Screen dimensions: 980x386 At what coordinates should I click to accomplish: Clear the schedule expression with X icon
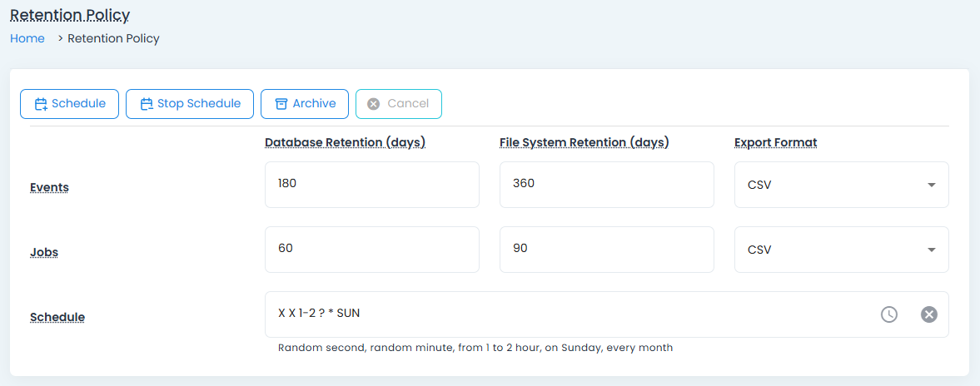tap(929, 314)
